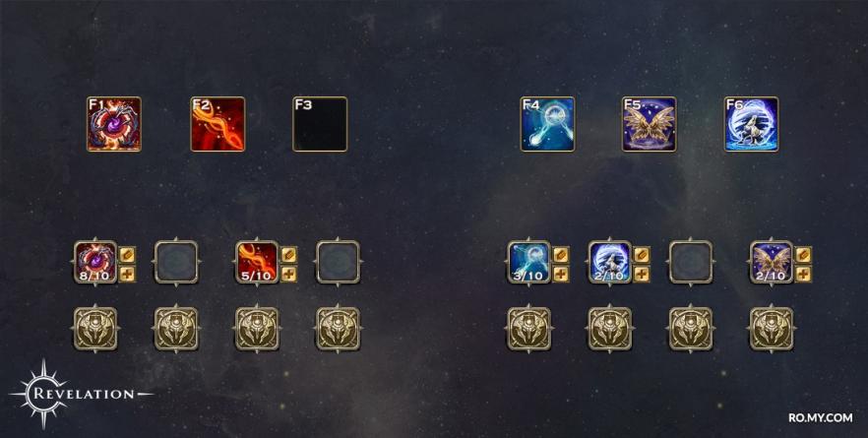Screen dimensions: 868x438
Task: Open the 8/10 vortex skill slot
Action: 95,262
